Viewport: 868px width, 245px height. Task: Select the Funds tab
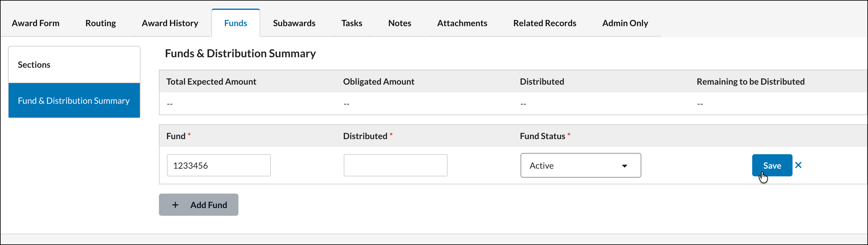pos(236,23)
